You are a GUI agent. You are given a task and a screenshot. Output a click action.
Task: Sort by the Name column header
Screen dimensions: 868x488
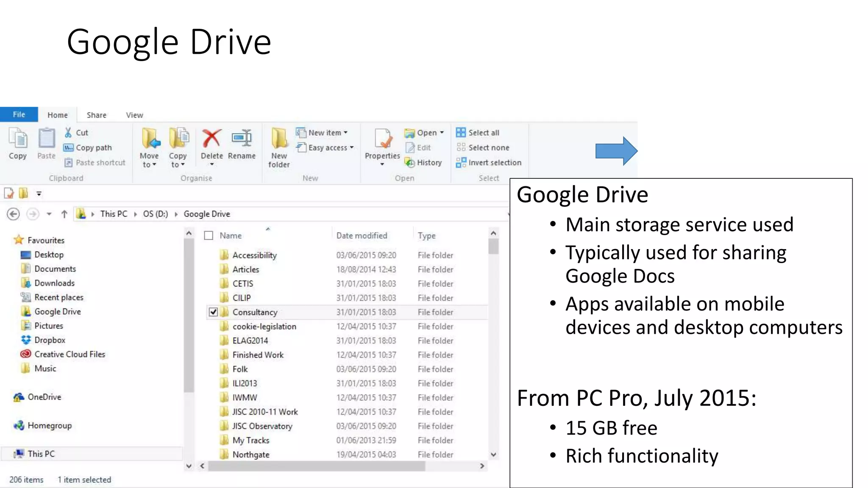[x=231, y=236]
